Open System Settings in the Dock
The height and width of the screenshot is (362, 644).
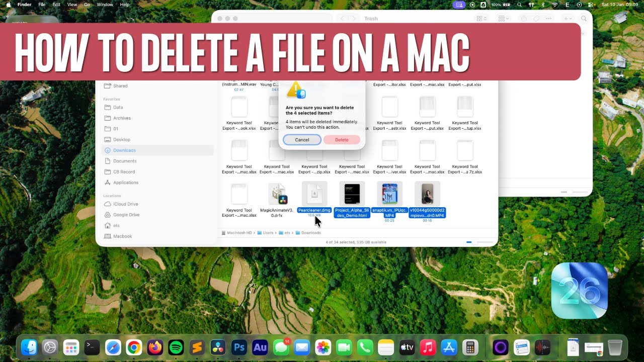click(50, 347)
